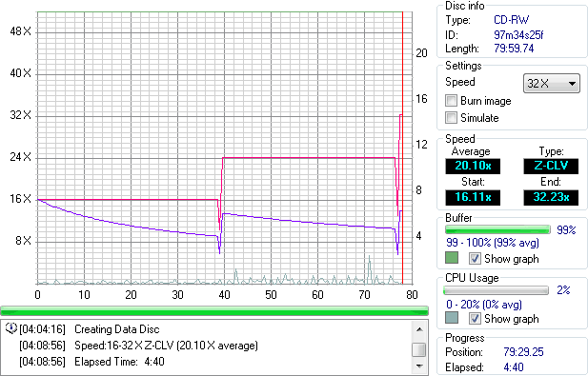Screen dimensions: 588x376
Task: Click the green burn progress bar below the graph
Action: pos(214,310)
